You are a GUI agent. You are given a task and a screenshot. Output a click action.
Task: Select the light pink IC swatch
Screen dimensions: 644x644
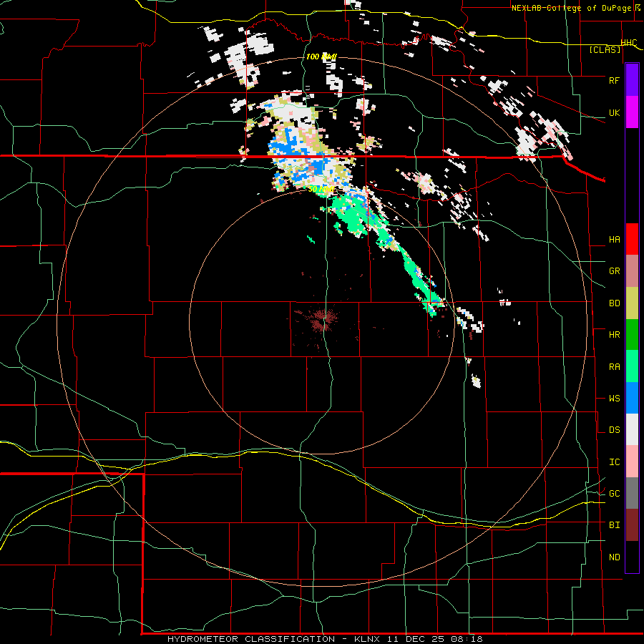[632, 462]
